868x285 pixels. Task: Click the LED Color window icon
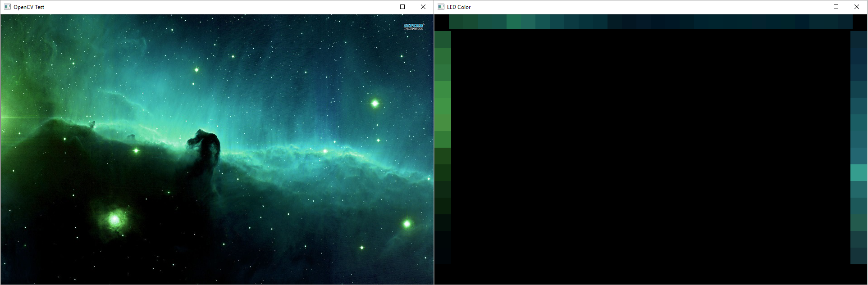pyautogui.click(x=441, y=7)
